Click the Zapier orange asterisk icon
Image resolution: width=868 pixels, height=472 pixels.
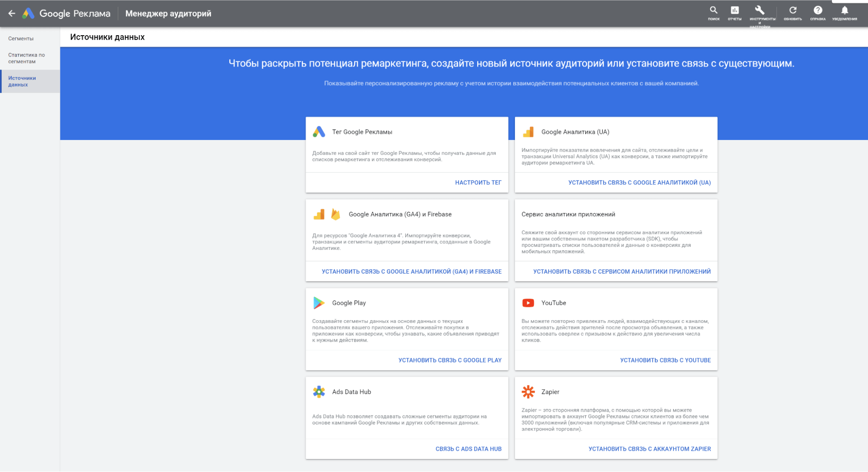point(528,392)
